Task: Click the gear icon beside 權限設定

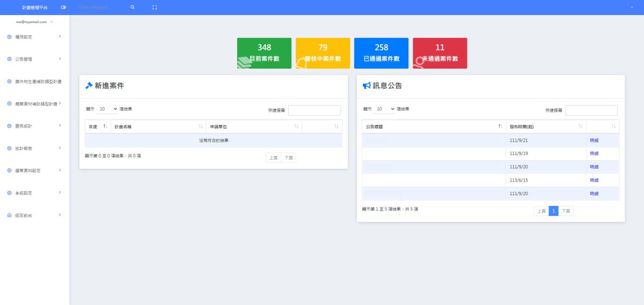Action: [x=9, y=37]
